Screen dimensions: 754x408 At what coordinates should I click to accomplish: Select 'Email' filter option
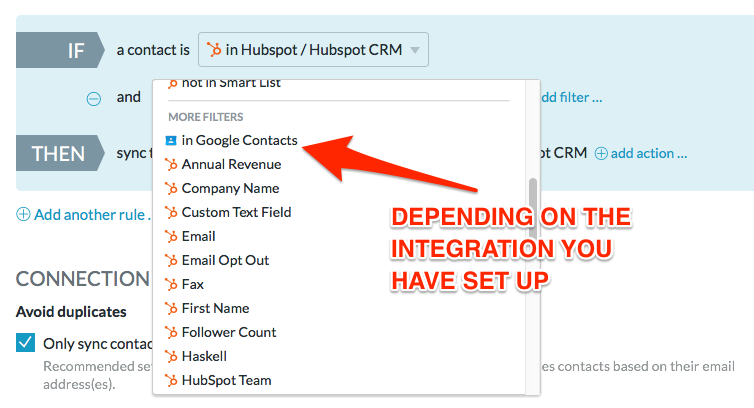click(199, 237)
